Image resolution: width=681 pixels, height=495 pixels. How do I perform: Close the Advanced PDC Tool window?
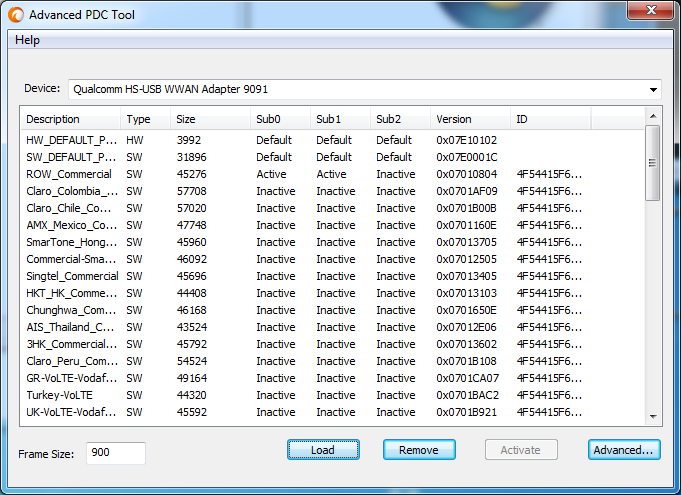tap(650, 10)
